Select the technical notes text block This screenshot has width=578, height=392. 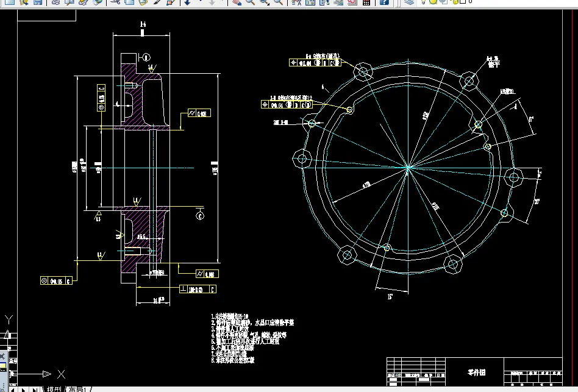252,338
